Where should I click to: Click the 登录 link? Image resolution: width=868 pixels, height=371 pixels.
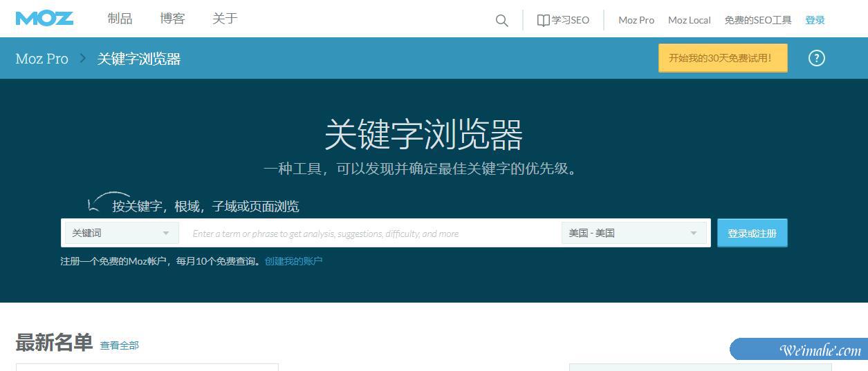pos(815,20)
